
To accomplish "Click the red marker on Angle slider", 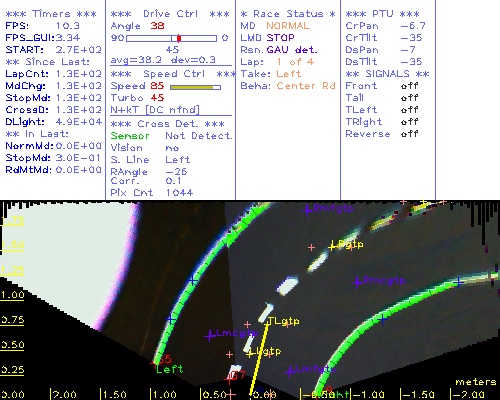I will pyautogui.click(x=179, y=38).
